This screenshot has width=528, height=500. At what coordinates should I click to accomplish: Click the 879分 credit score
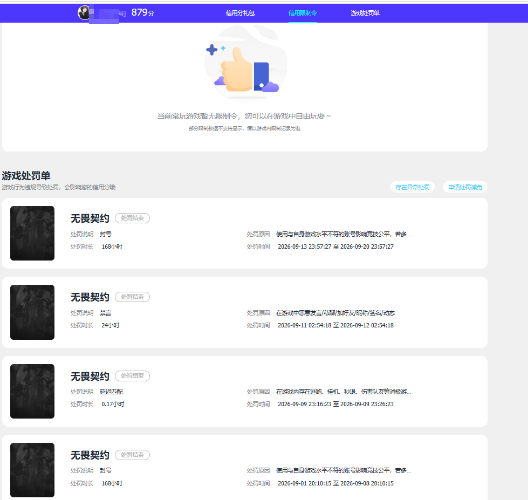pyautogui.click(x=143, y=13)
